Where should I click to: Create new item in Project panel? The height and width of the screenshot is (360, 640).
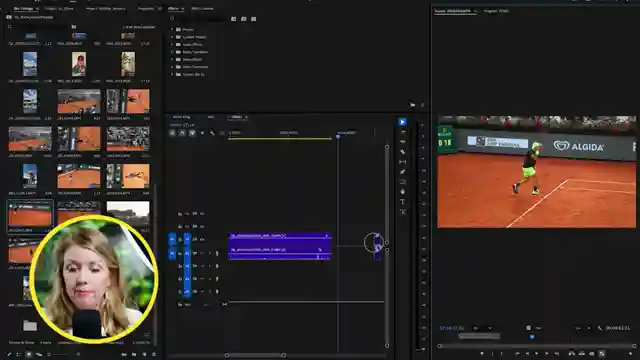click(144, 354)
